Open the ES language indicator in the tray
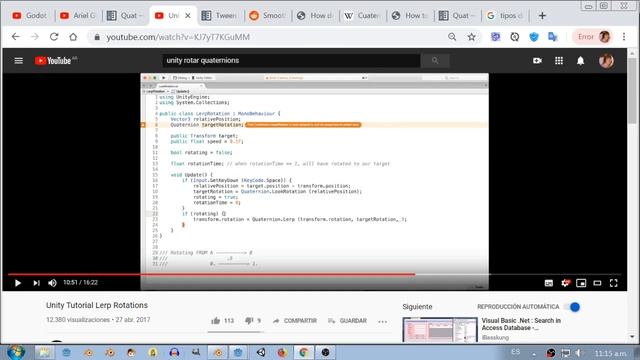This screenshot has height=360, width=640. (516, 352)
